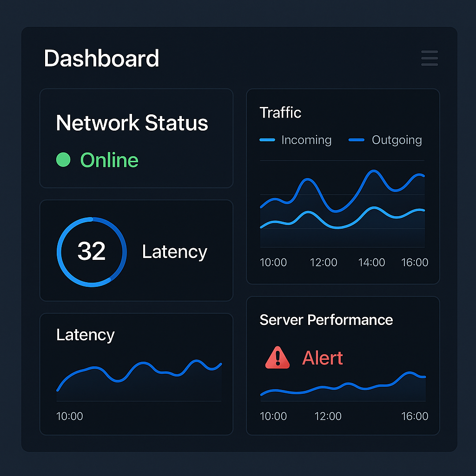Click the 14:00 label on Traffic chart
This screenshot has height=476, width=476.
click(371, 262)
